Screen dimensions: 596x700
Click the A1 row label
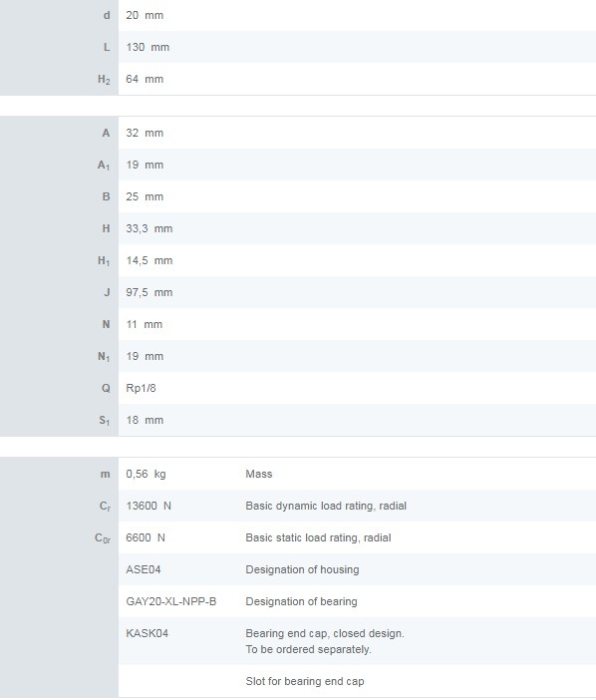tap(104, 166)
